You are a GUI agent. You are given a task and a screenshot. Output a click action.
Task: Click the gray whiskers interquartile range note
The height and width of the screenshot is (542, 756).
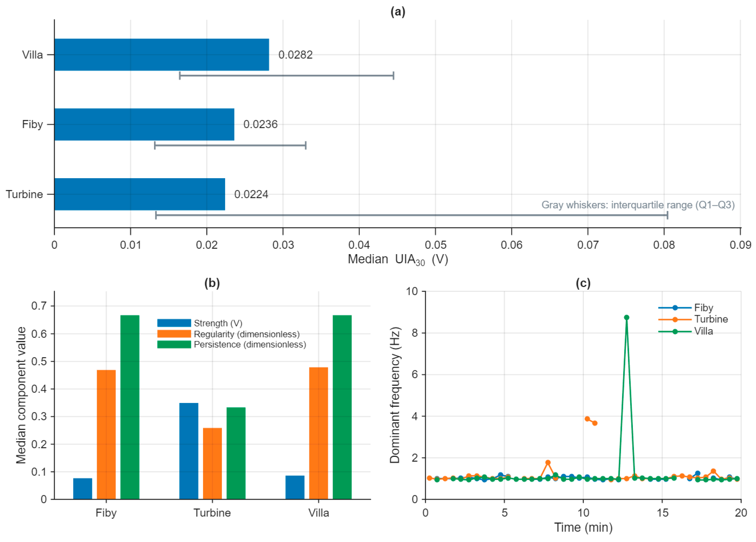pyautogui.click(x=638, y=205)
